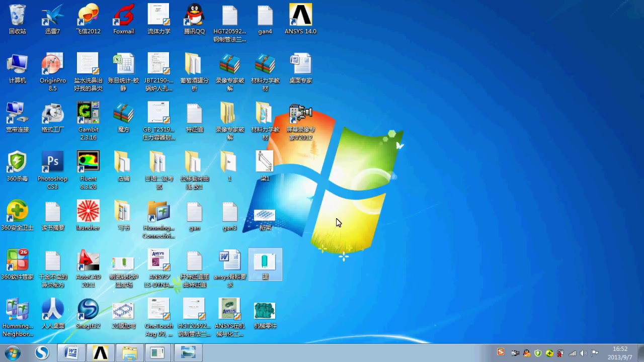644x362 pixels.
Task: Open 宽带连接 network shortcut
Action: 17,119
